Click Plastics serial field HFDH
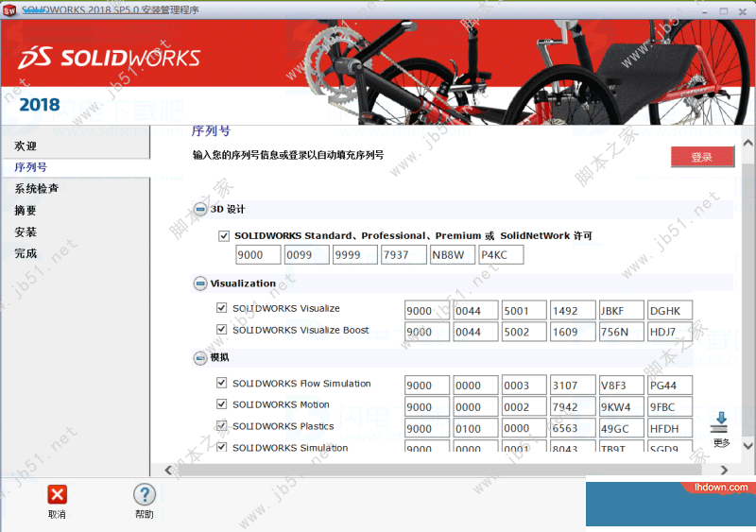This screenshot has height=532, width=756. pyautogui.click(x=670, y=428)
